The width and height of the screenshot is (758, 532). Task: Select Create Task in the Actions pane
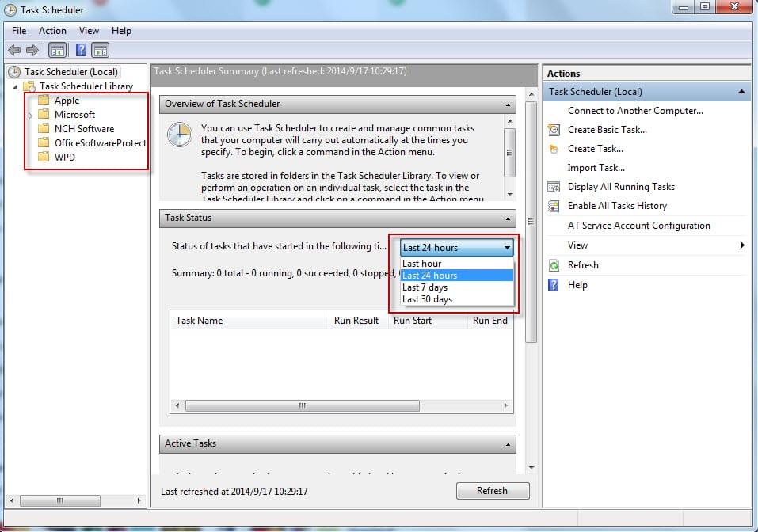(x=588, y=149)
